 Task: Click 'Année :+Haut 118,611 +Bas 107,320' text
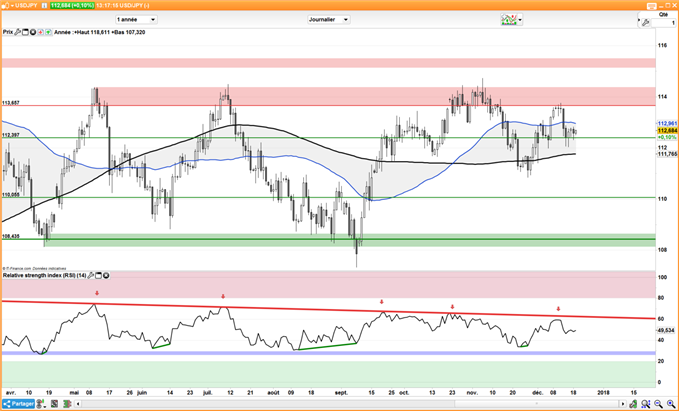click(100, 32)
